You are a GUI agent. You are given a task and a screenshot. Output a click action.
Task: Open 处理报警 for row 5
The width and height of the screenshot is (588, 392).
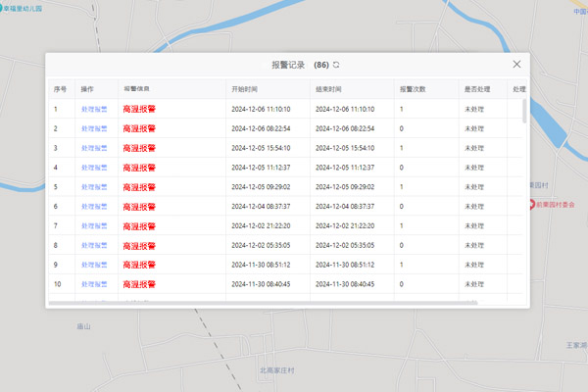[x=94, y=187]
